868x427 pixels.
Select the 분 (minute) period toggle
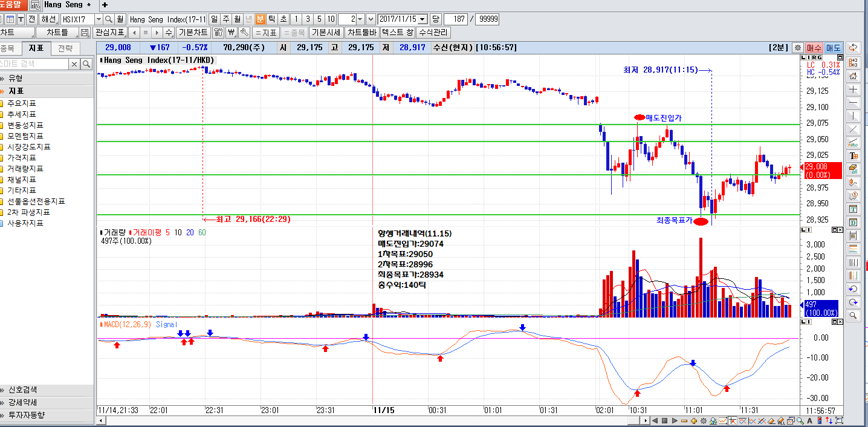point(261,19)
